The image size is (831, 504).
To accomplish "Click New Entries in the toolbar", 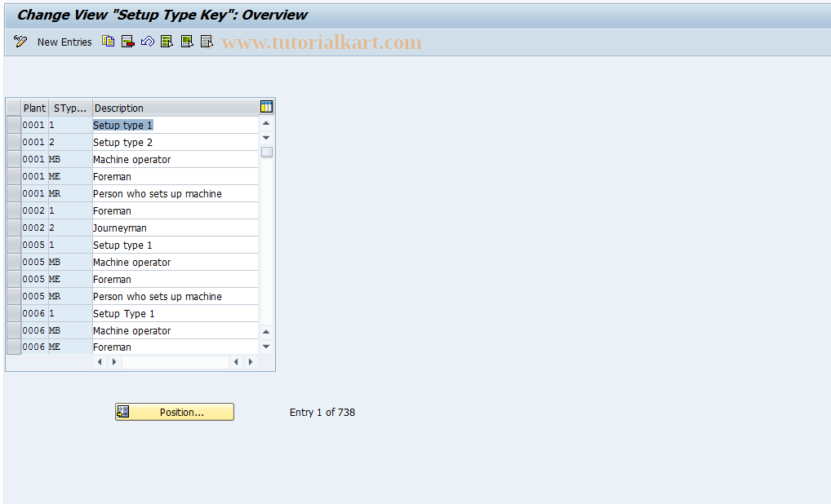I will tap(64, 42).
